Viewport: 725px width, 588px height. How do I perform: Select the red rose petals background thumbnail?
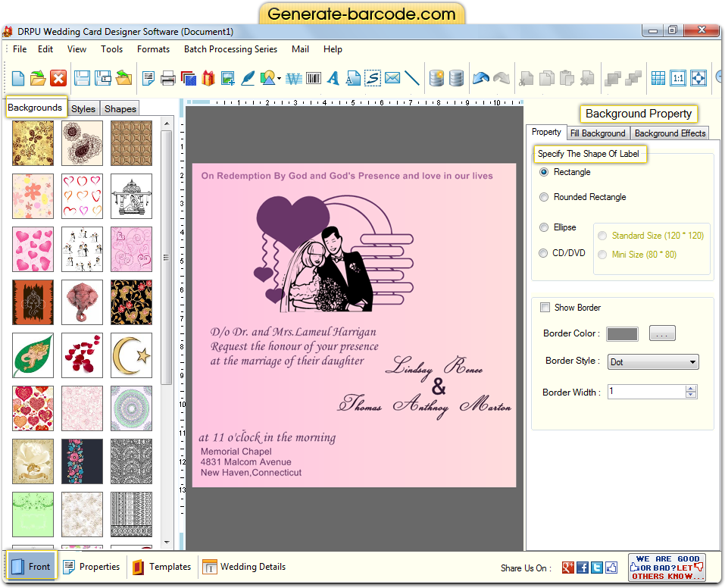pyautogui.click(x=83, y=355)
